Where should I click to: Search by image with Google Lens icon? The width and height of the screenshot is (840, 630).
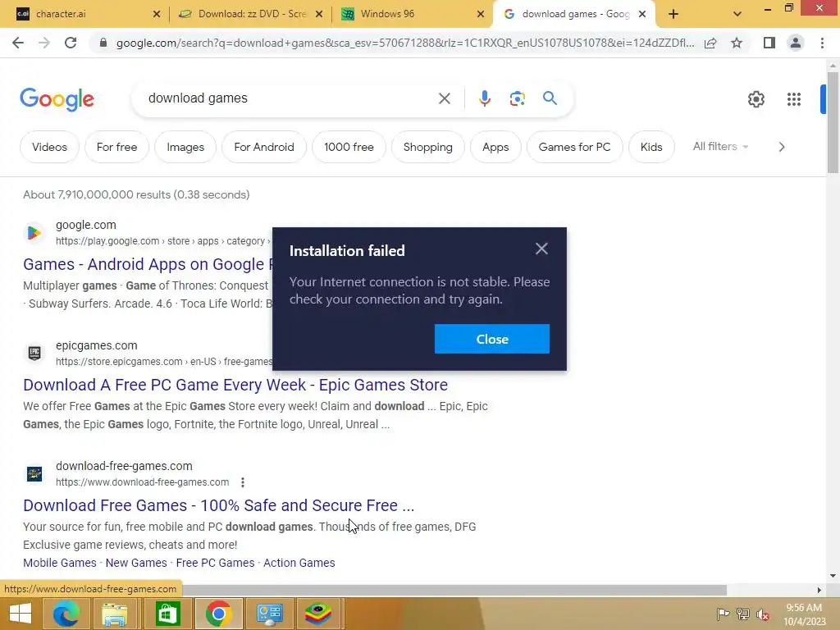(x=517, y=98)
